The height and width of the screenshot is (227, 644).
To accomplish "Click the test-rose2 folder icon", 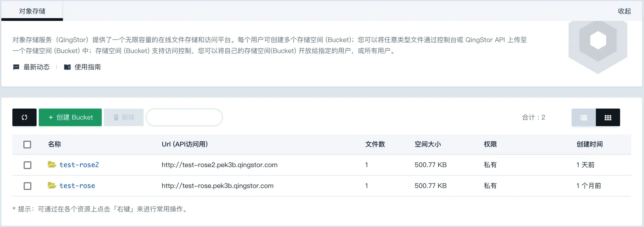I will click(52, 165).
